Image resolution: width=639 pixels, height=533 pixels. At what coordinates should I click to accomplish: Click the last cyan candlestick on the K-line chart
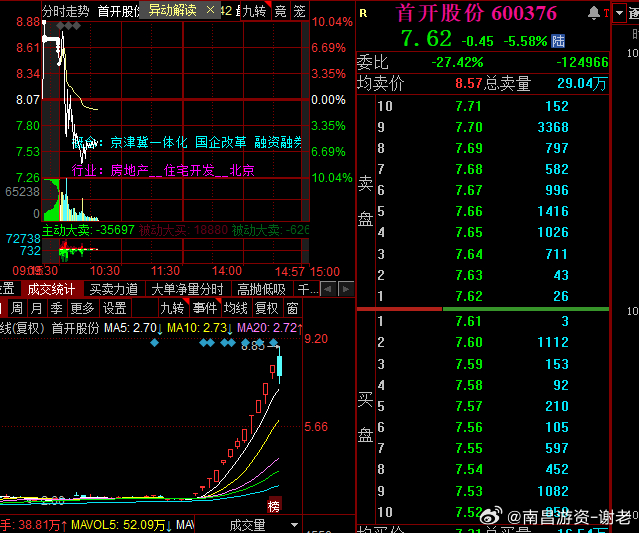click(280, 366)
